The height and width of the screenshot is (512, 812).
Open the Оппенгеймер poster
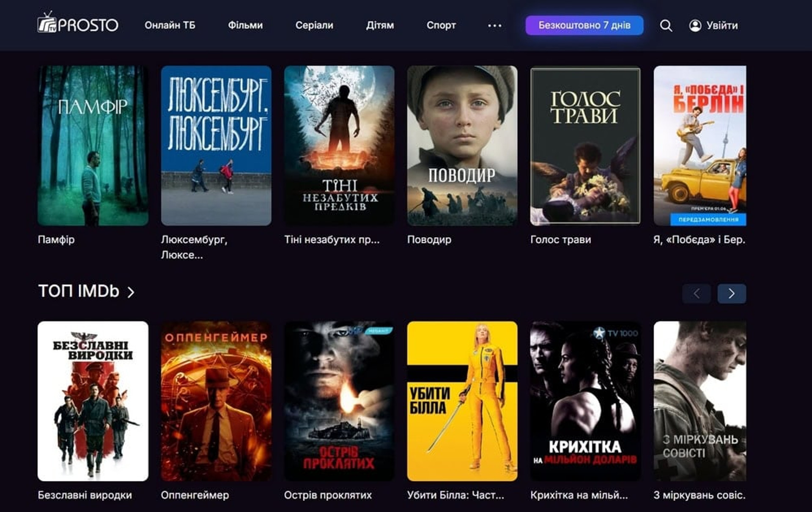[216, 401]
